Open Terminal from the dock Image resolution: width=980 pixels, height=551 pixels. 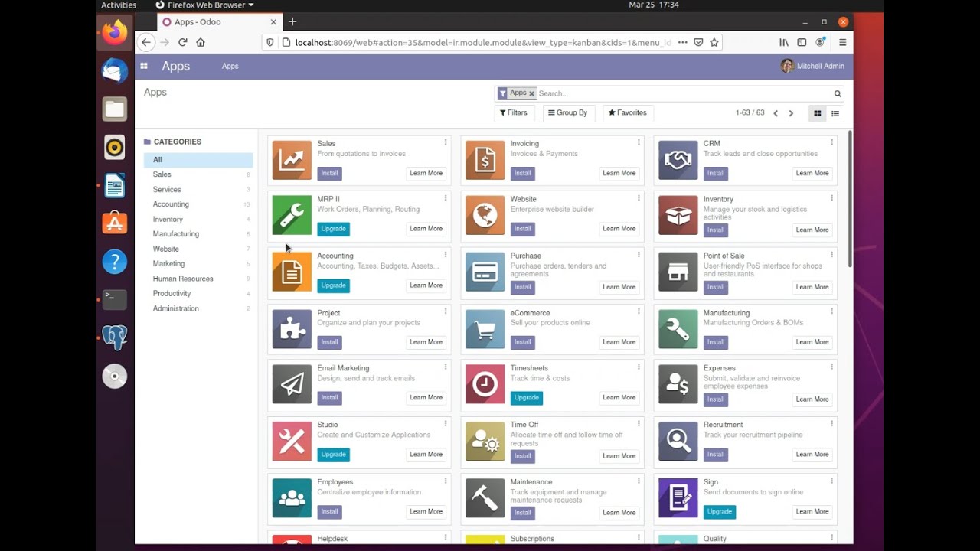[x=115, y=299]
